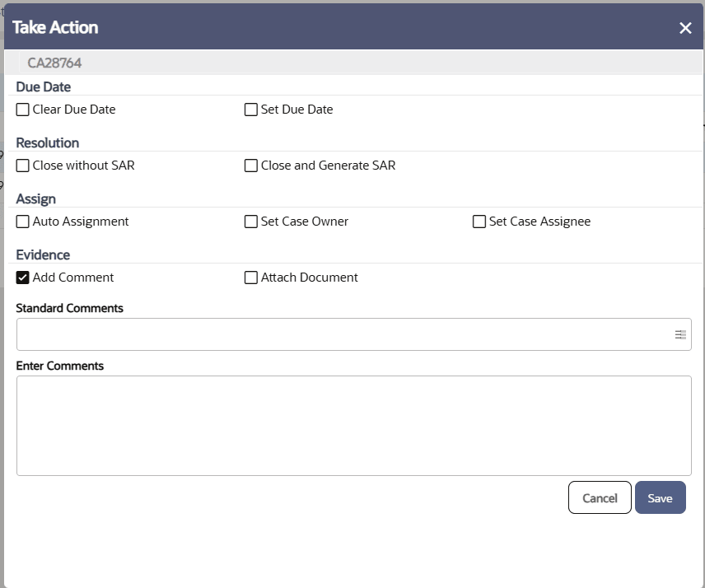Select Close and Generate SAR checkbox
The height and width of the screenshot is (588, 705).
pos(251,166)
